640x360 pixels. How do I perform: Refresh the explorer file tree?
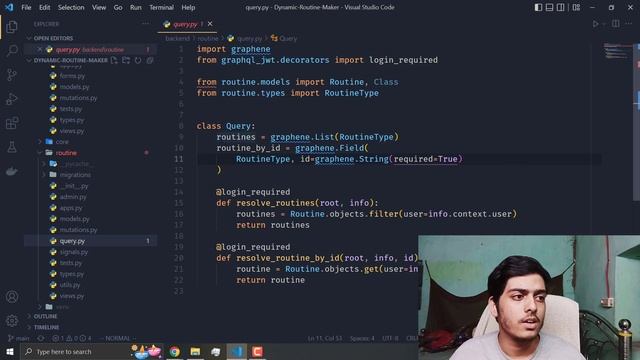(x=138, y=60)
